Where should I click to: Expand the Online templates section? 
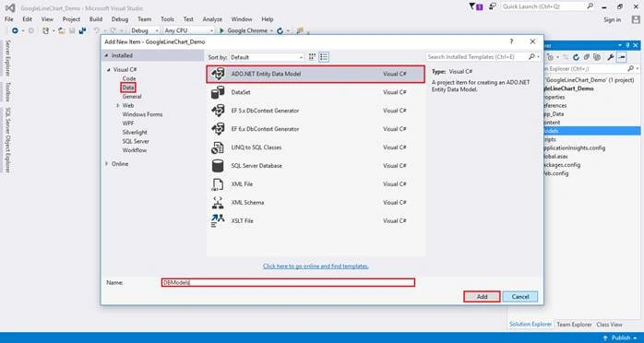point(107,164)
